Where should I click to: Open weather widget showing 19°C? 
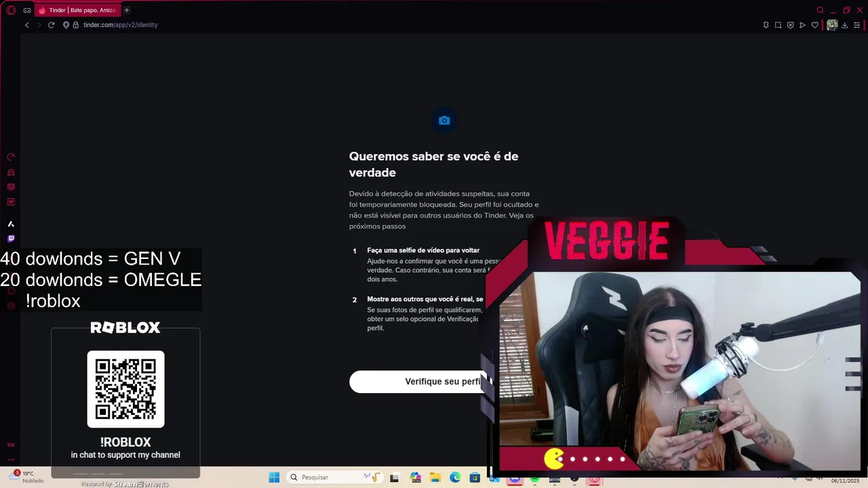pos(26,477)
